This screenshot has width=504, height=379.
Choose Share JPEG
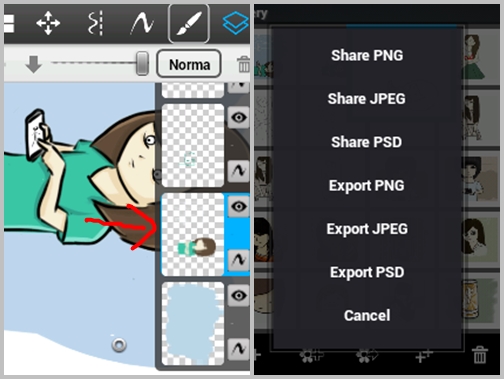[367, 99]
